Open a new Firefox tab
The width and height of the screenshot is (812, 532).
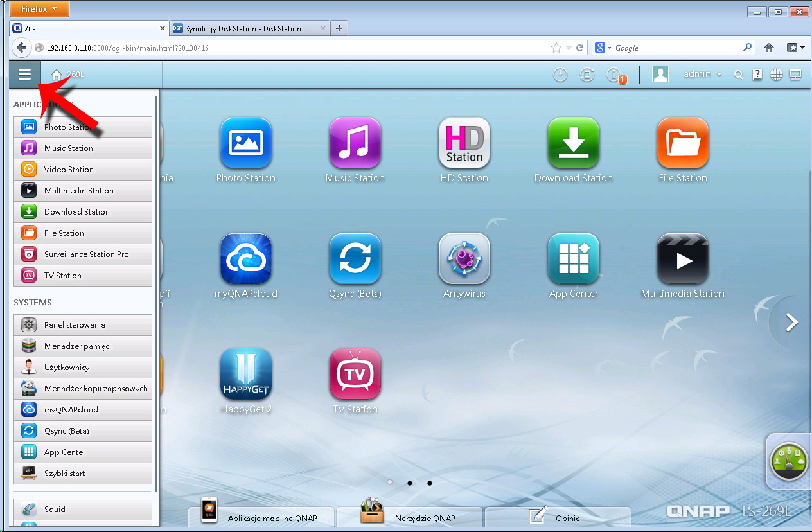(x=339, y=28)
